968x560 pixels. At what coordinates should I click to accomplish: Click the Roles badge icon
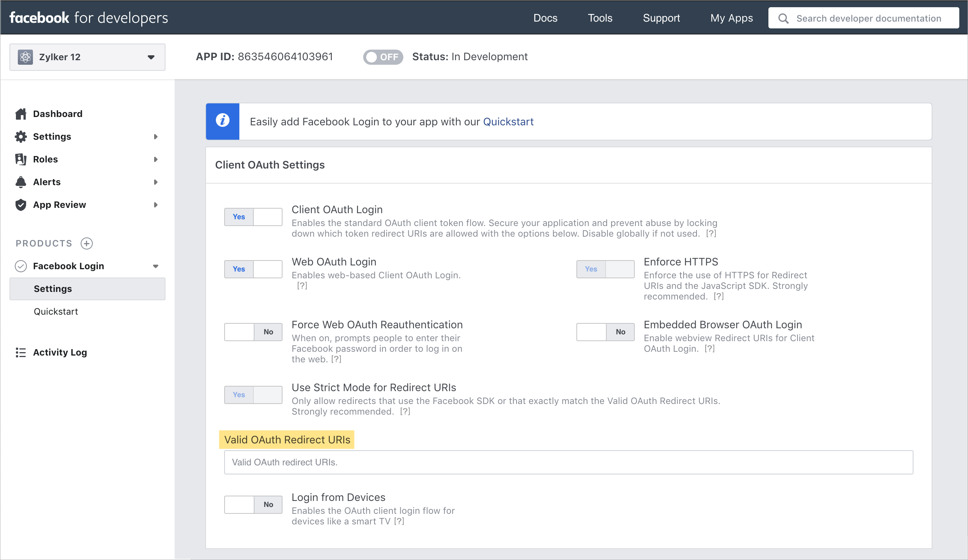pyautogui.click(x=21, y=159)
